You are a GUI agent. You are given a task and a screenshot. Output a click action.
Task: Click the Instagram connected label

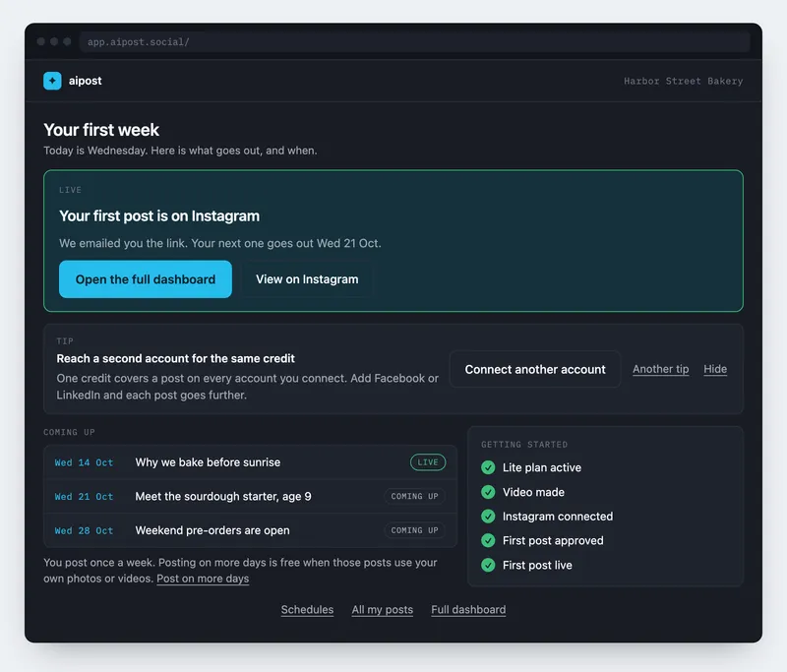(x=557, y=516)
